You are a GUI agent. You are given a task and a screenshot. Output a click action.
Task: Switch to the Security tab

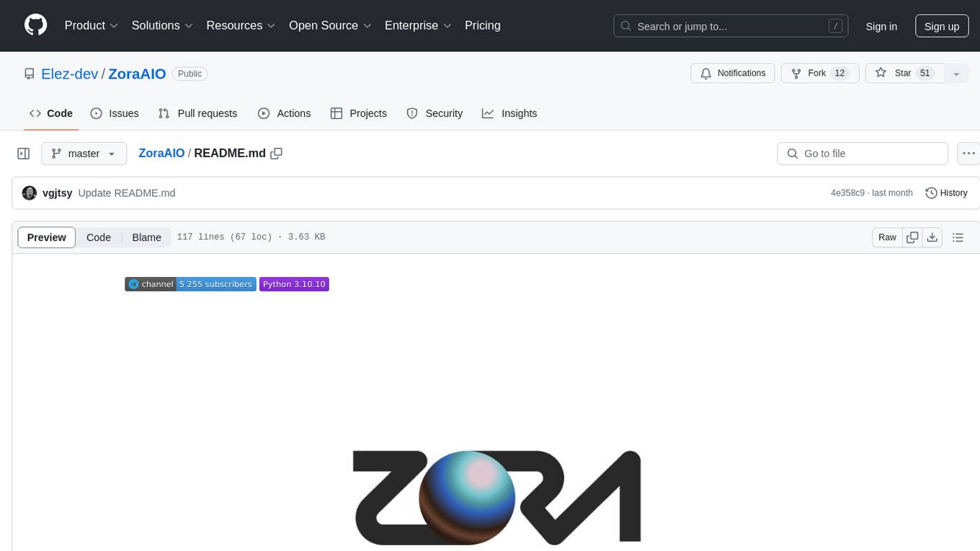435,113
